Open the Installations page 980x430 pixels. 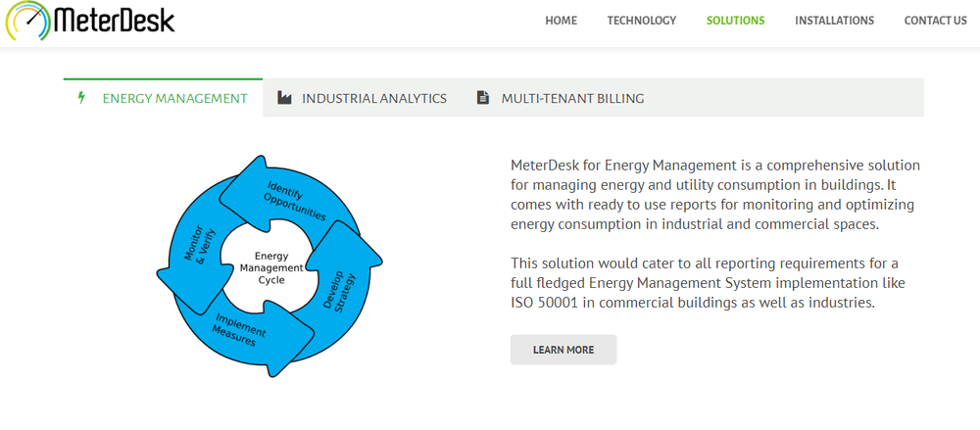(834, 21)
